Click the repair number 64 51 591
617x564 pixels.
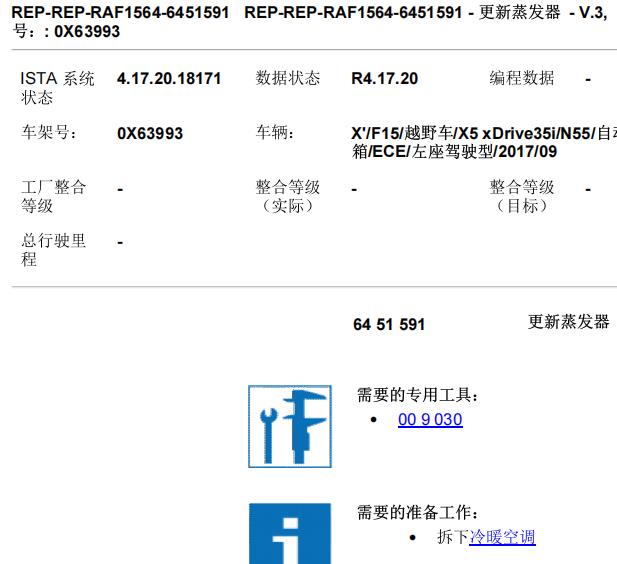389,325
